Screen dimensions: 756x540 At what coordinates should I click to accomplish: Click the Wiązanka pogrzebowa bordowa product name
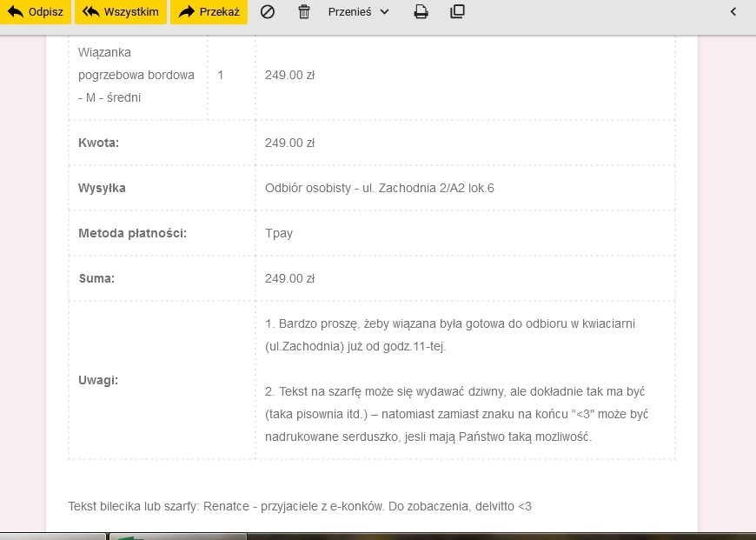(x=136, y=75)
